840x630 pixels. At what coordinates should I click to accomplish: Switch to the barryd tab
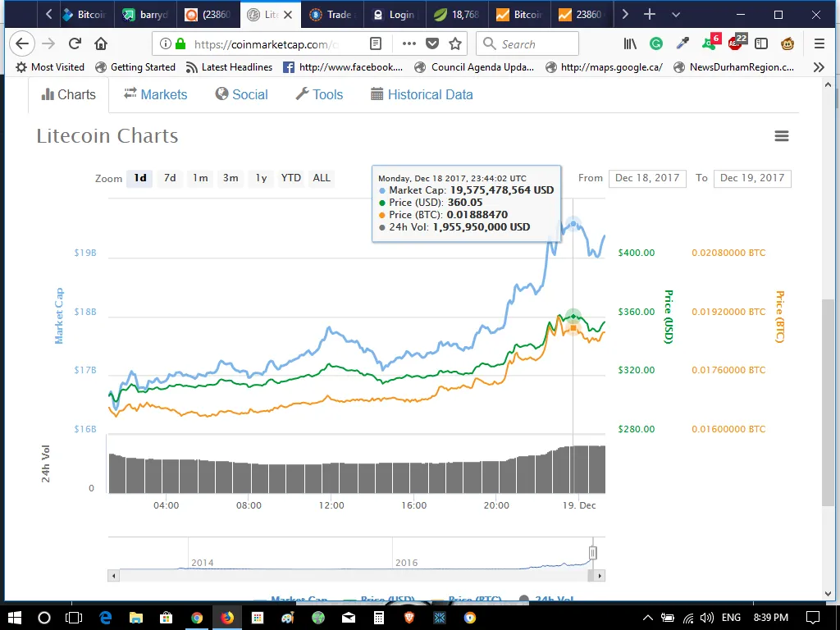tap(146, 15)
